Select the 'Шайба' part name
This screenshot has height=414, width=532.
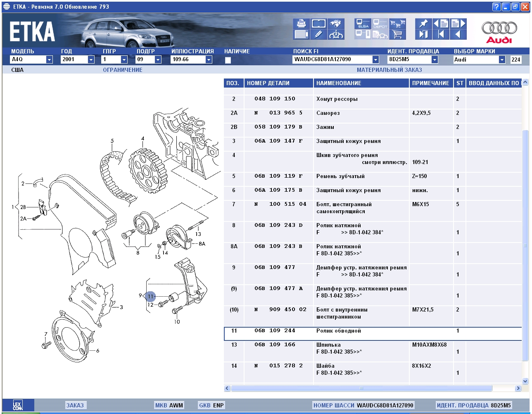(325, 366)
